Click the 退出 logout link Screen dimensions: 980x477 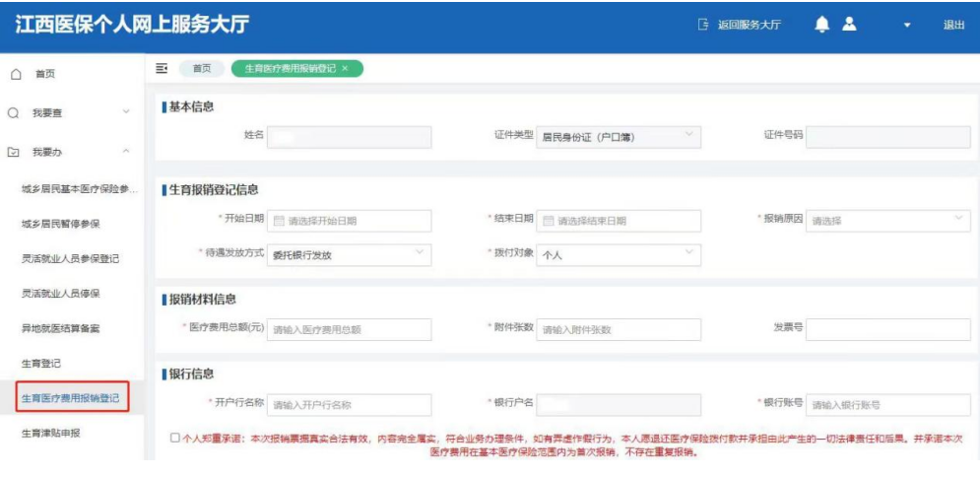pos(953,26)
